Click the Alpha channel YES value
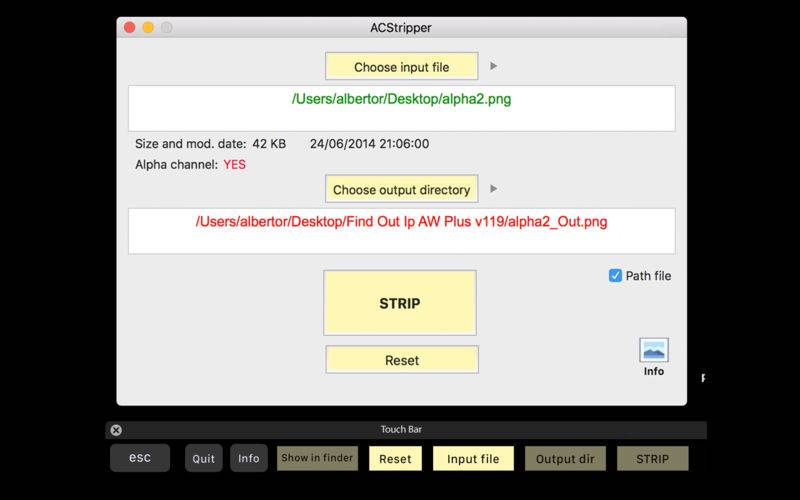Image resolution: width=800 pixels, height=500 pixels. (235, 165)
